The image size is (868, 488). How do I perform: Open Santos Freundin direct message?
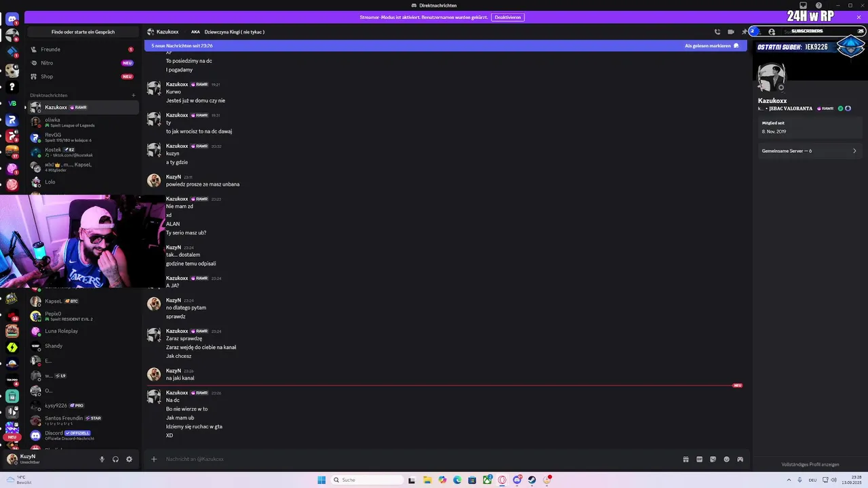[82, 420]
